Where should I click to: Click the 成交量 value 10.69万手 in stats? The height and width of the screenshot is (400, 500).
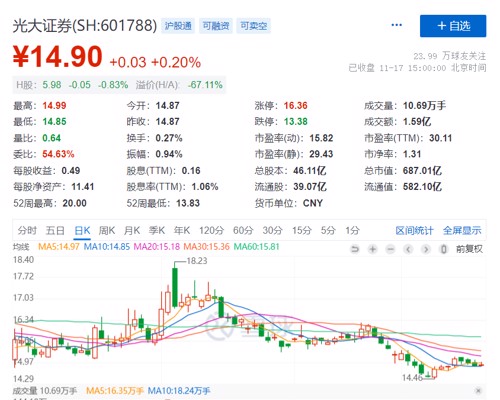coord(424,106)
